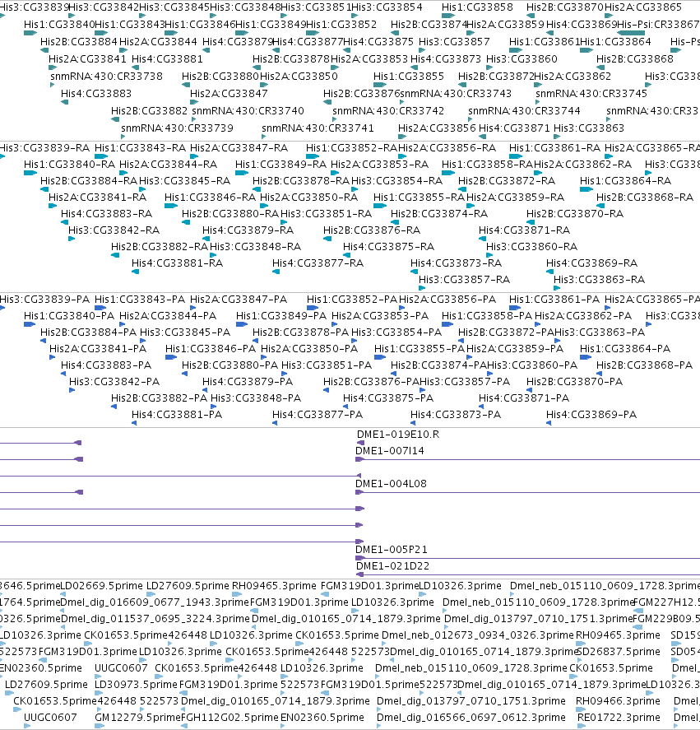Click the His1:CG33852-PA protein arrow
The height and width of the screenshot is (730, 700).
[x=313, y=308]
